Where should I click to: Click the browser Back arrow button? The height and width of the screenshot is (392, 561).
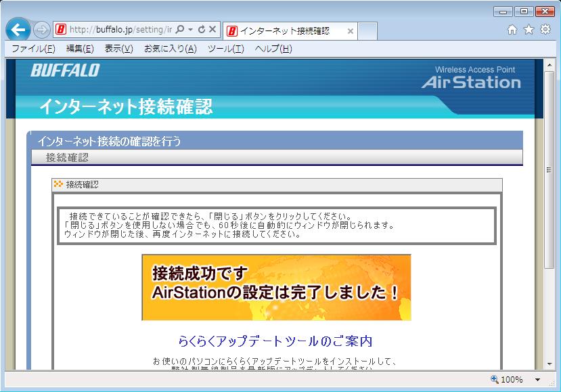click(x=18, y=30)
